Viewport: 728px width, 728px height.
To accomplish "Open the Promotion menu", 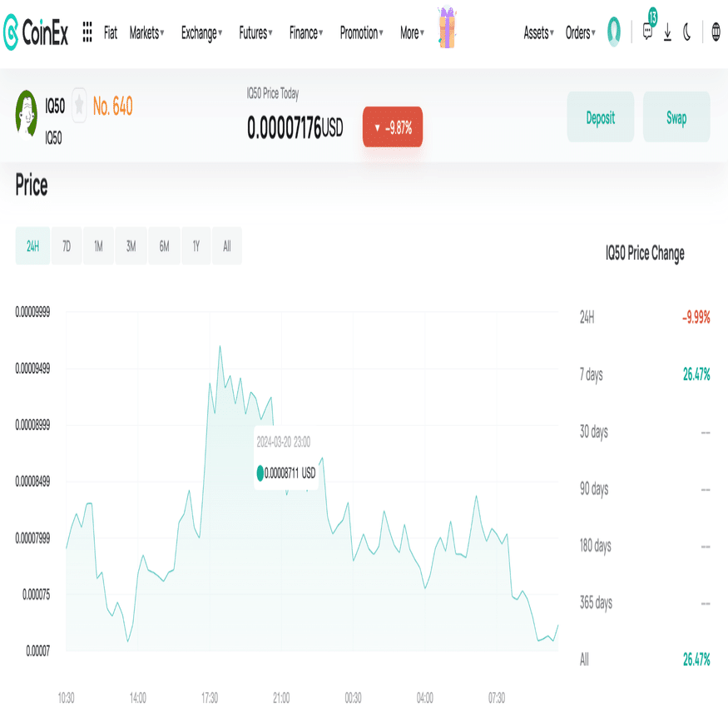I will tap(359, 33).
